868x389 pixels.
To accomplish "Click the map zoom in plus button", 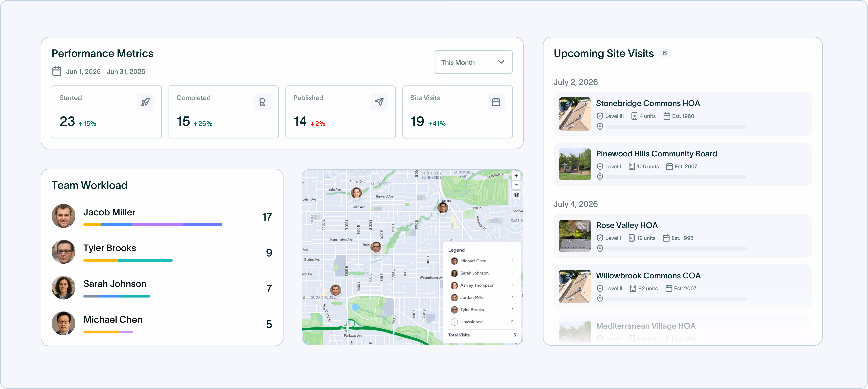I will [516, 176].
